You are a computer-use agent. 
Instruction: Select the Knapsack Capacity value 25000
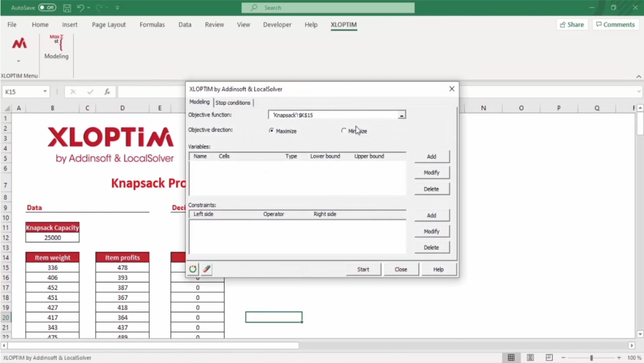[x=52, y=238]
